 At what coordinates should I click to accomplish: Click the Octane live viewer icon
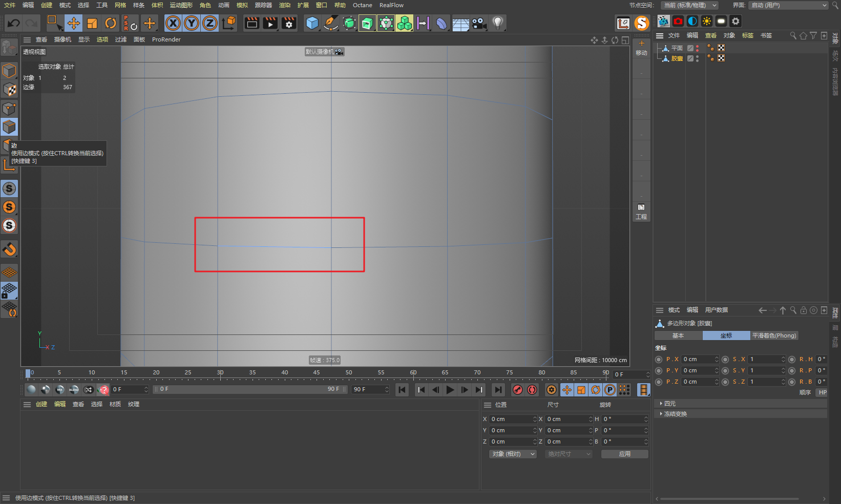point(663,21)
